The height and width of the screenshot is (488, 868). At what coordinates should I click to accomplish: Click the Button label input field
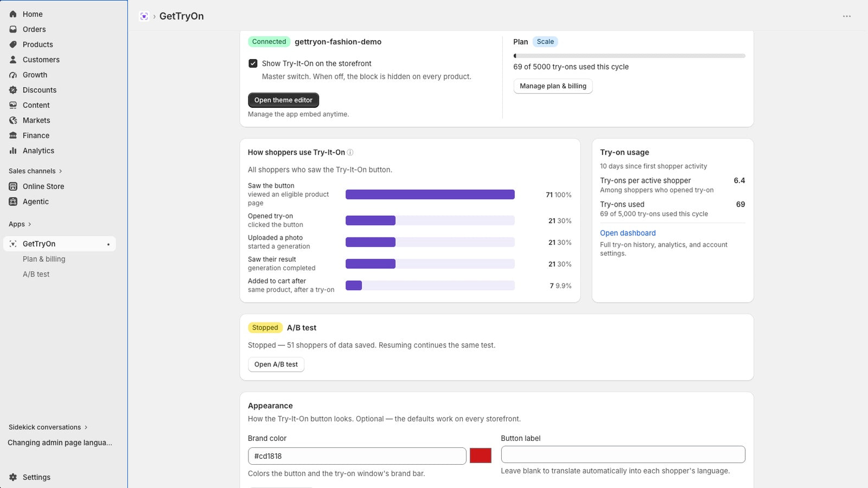click(623, 454)
